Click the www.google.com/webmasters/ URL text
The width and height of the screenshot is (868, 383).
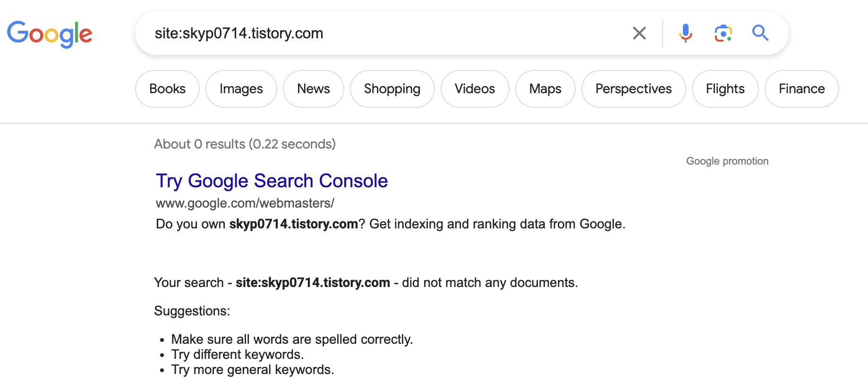pyautogui.click(x=245, y=203)
